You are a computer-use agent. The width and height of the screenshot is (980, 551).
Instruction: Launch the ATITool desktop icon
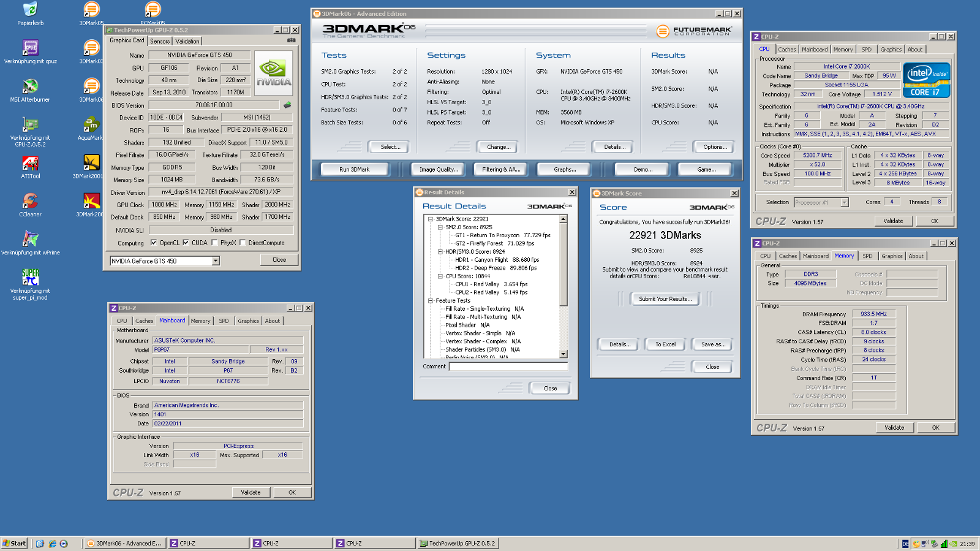pyautogui.click(x=30, y=167)
